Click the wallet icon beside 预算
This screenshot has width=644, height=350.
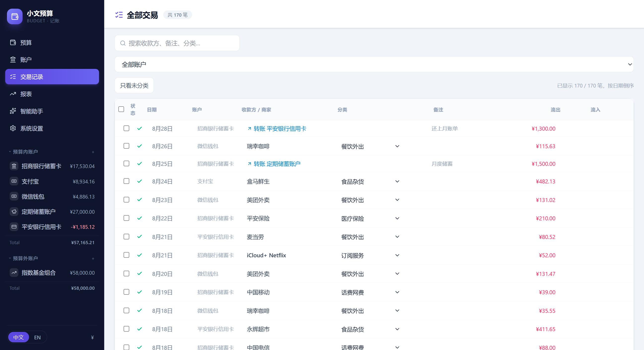coord(13,42)
